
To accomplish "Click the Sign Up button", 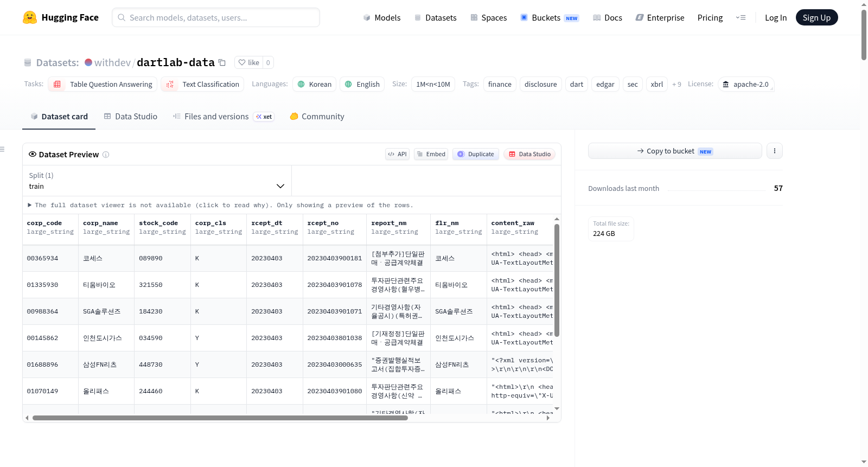I will (816, 17).
